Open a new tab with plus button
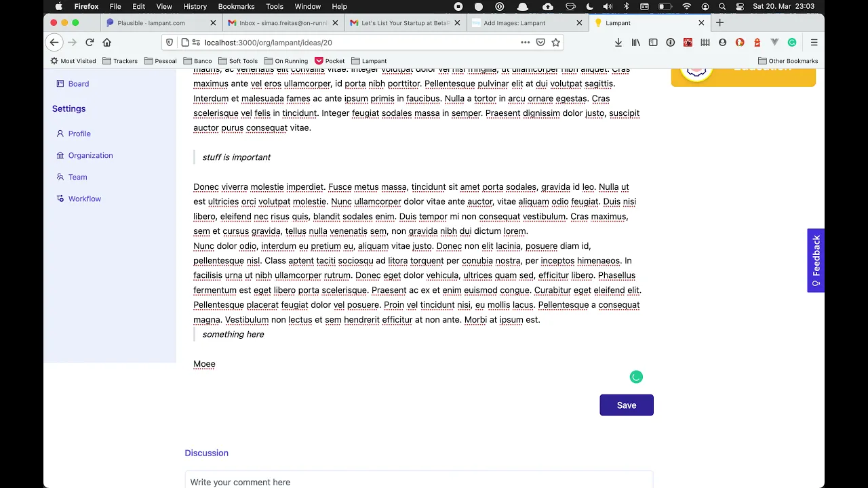 pyautogui.click(x=720, y=22)
